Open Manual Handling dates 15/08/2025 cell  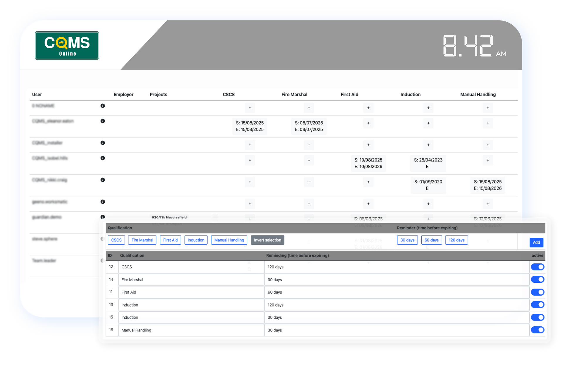[488, 185]
